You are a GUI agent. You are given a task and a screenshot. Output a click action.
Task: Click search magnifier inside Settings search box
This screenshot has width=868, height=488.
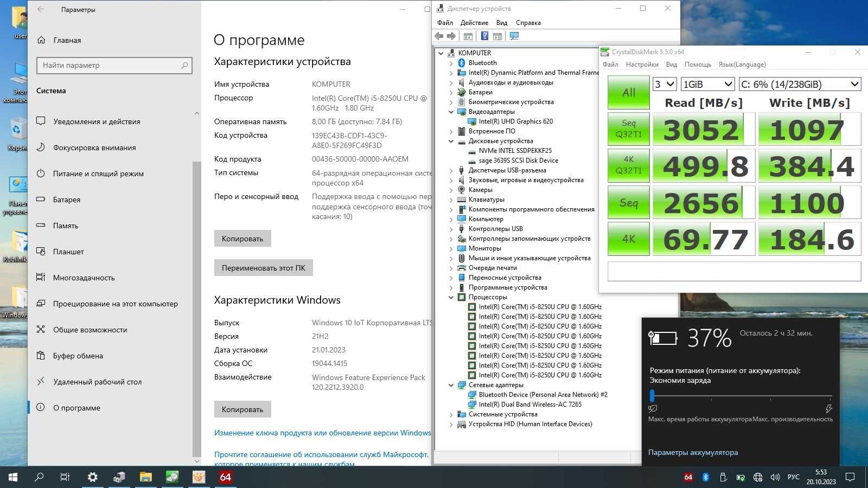point(184,65)
